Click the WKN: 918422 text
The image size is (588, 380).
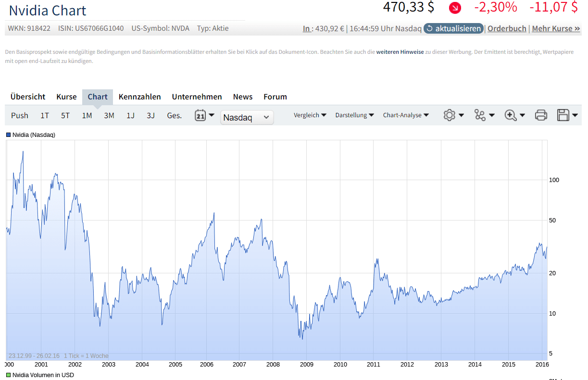29,28
